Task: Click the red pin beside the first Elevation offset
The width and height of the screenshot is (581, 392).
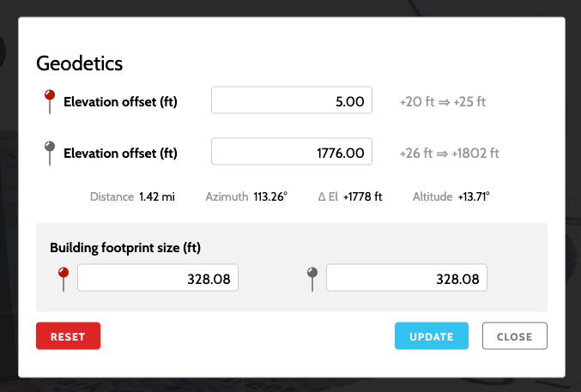Action: pyautogui.click(x=50, y=101)
